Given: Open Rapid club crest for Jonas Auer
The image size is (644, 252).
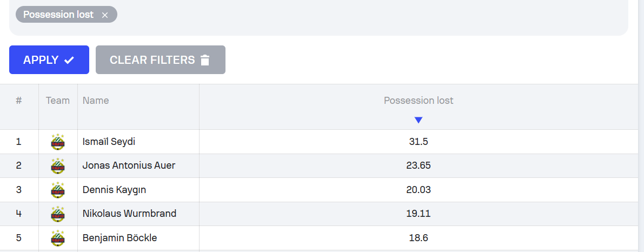Looking at the screenshot, I should pos(58,166).
